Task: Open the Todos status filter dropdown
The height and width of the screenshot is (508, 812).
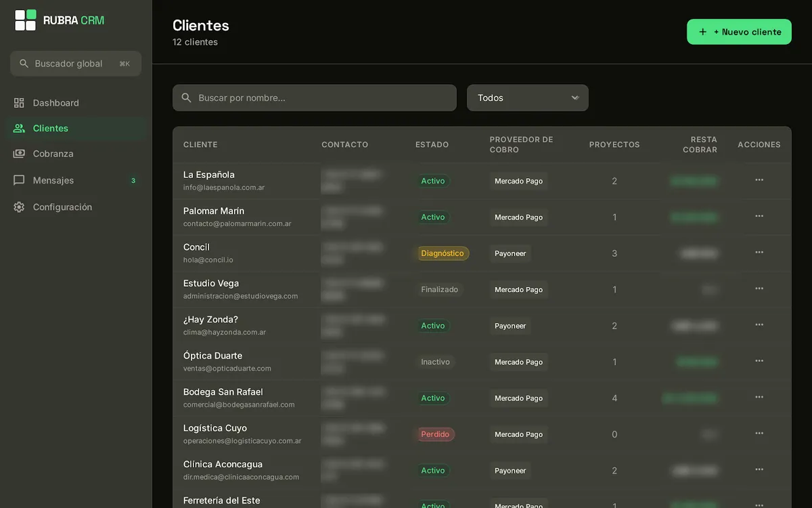Action: point(528,98)
